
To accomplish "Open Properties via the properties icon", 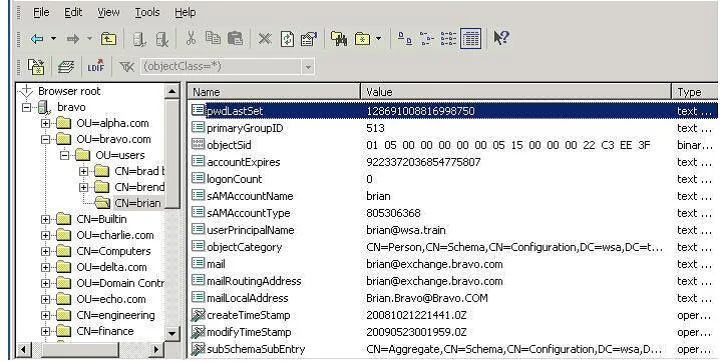I will [309, 39].
